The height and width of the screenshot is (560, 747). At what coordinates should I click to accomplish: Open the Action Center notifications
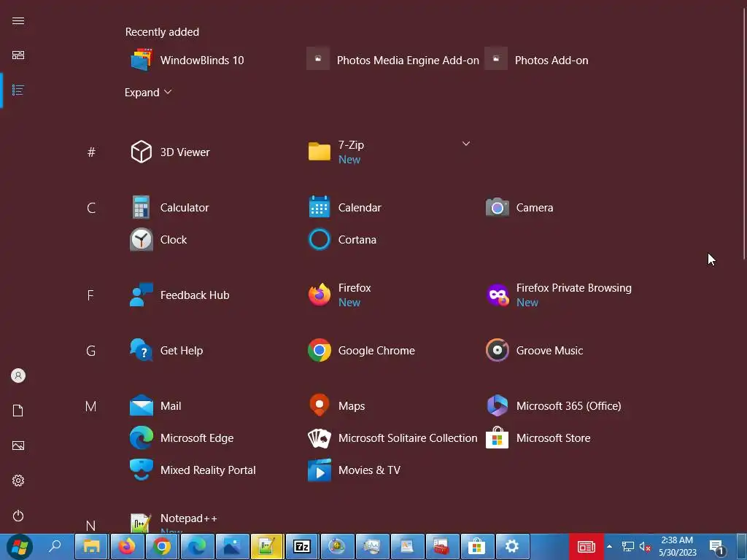717,547
